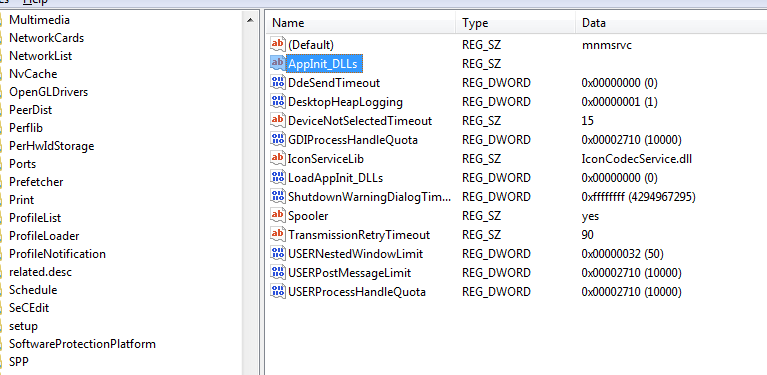Click the DdeSendTimeout binary value icon

pyautogui.click(x=277, y=82)
